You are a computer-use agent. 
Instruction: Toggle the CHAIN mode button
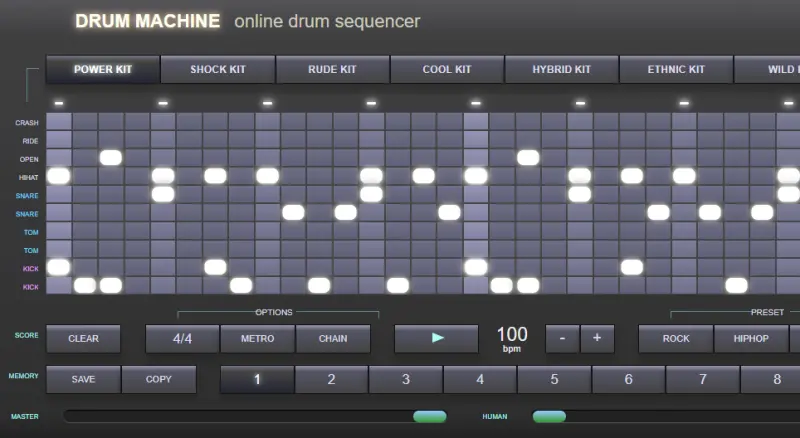pos(333,338)
